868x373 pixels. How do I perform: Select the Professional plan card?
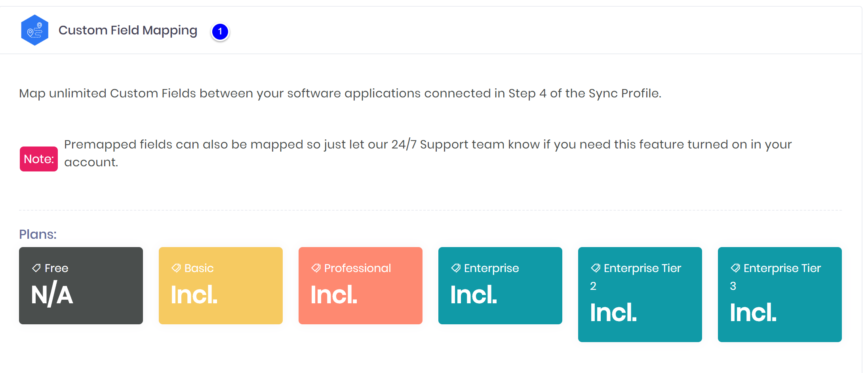[360, 285]
